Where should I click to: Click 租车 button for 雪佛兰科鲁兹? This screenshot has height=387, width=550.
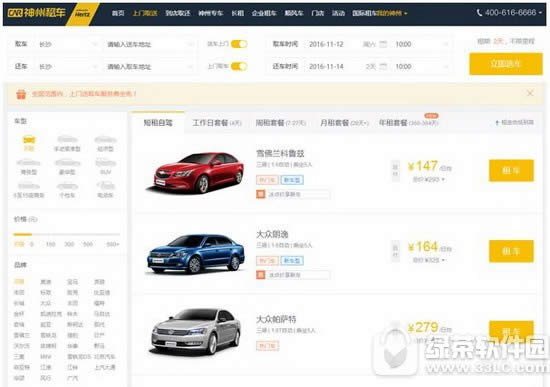[511, 171]
